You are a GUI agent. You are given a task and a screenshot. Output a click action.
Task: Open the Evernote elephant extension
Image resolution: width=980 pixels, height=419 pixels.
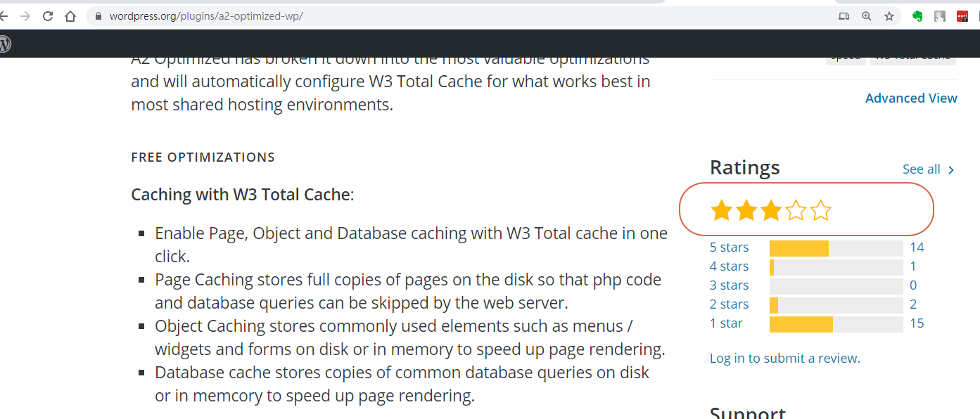(917, 16)
